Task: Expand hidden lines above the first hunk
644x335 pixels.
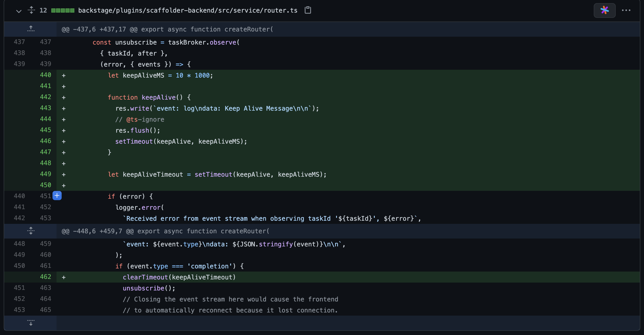Action: pos(31,29)
